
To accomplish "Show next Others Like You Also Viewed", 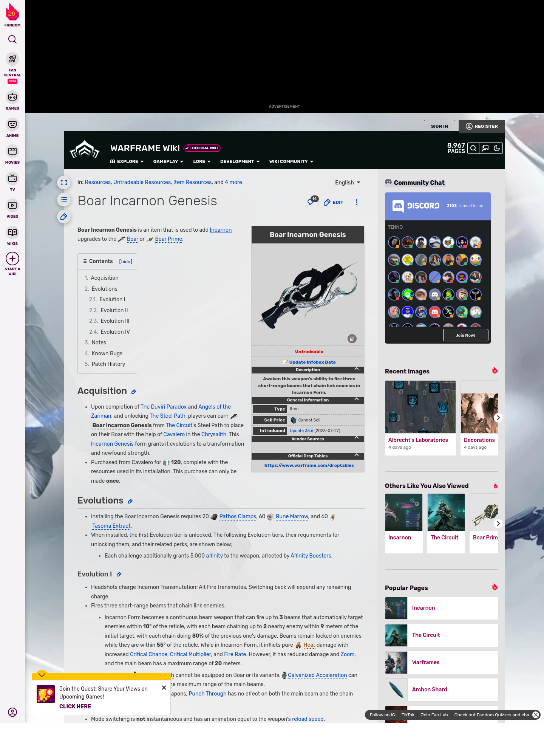I will pos(498,524).
